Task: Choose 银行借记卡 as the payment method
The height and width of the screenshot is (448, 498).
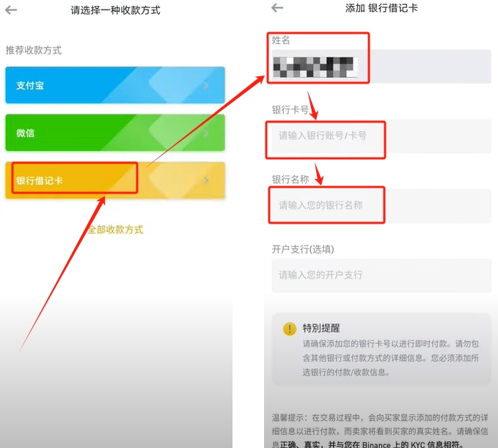Action: point(115,180)
